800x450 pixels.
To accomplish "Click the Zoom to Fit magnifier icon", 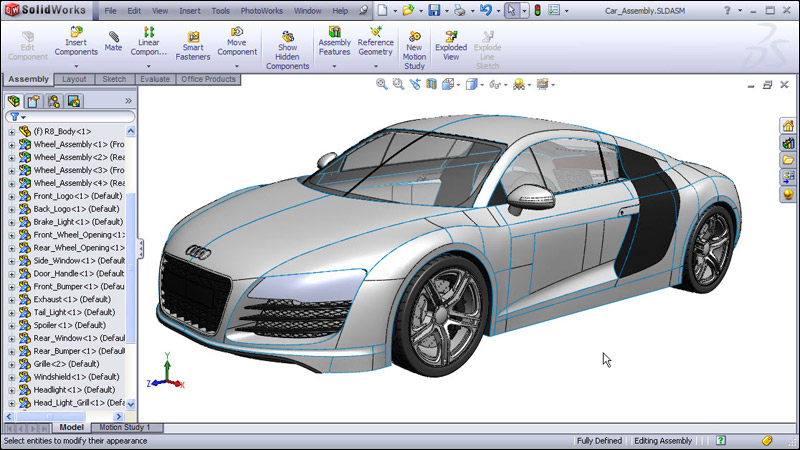I will [x=382, y=85].
